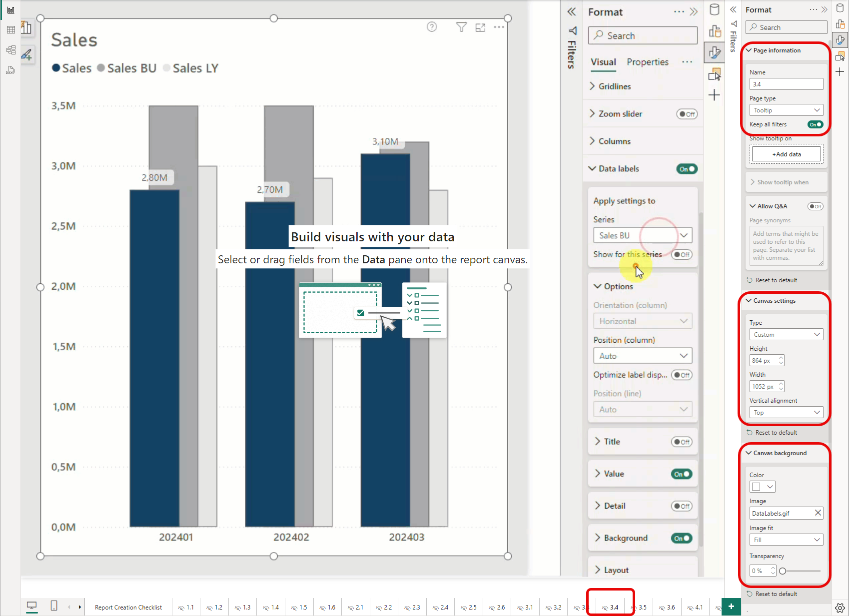Screen dimensions: 849x616
Task: Open more options ellipsis on Sales chart header
Action: click(499, 27)
